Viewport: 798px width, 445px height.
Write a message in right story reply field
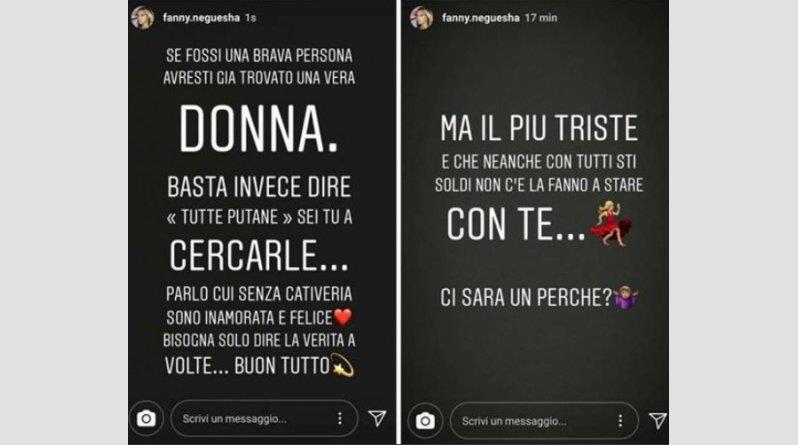[544, 421]
